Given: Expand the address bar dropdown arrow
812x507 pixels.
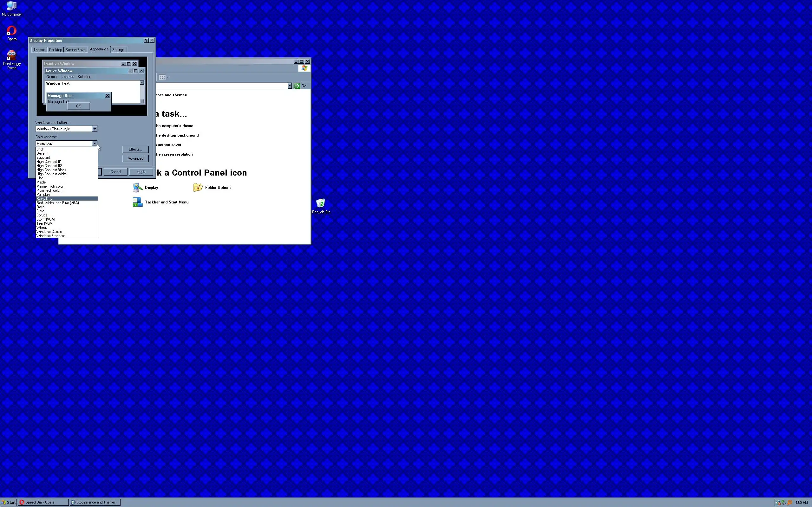Looking at the screenshot, I should [x=290, y=86].
